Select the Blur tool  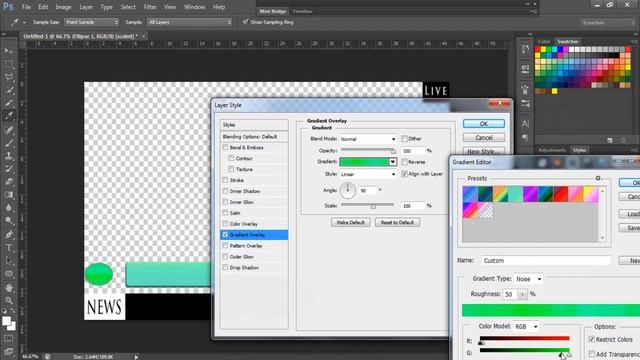9,207
